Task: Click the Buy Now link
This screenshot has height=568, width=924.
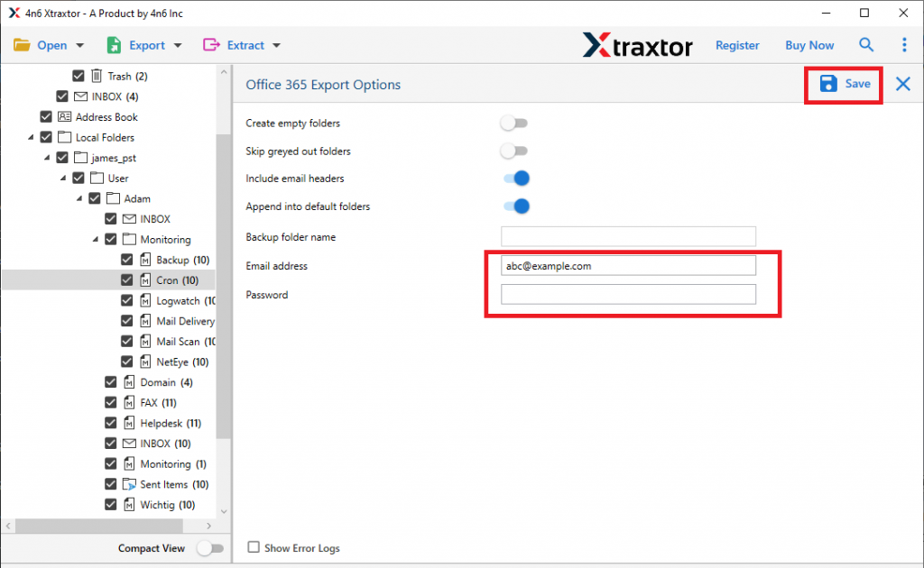Action: tap(809, 45)
